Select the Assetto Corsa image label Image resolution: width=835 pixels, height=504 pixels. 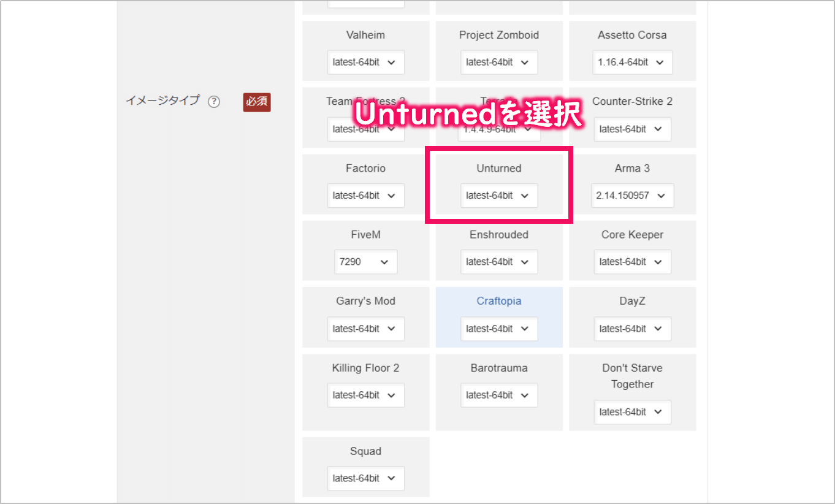[x=632, y=35]
